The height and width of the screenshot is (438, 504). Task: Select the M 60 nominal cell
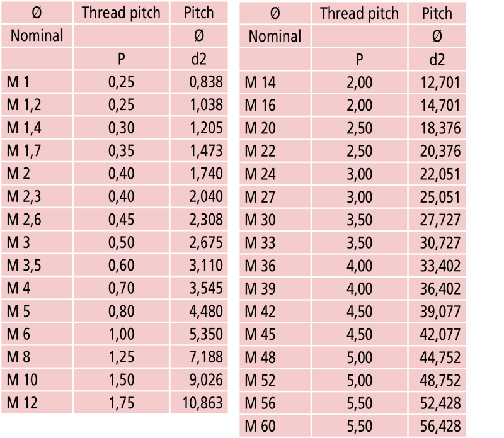(x=260, y=426)
